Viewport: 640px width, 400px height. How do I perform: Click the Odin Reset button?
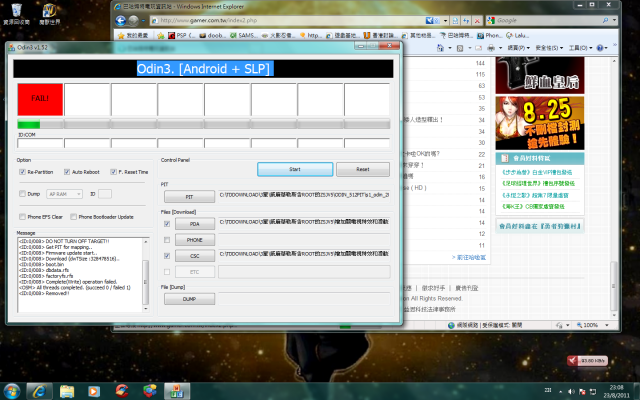(363, 169)
